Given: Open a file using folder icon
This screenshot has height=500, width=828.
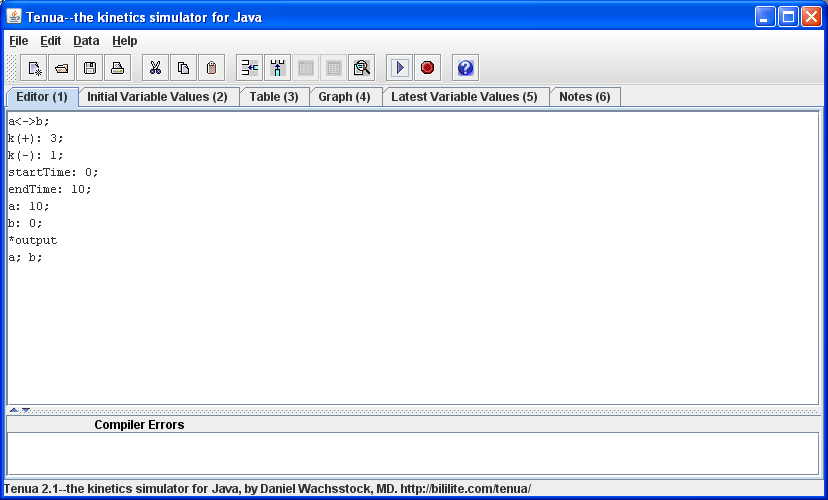Looking at the screenshot, I should coord(61,68).
